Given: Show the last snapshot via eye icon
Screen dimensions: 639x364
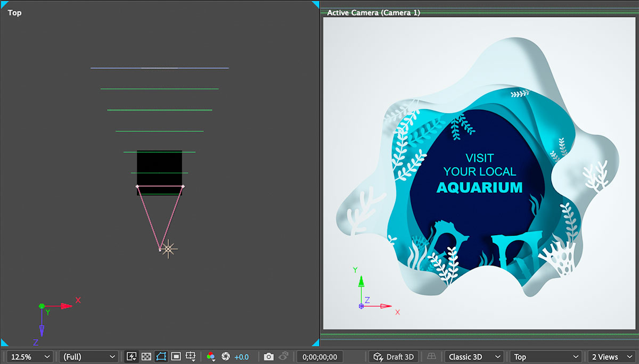Looking at the screenshot, I should click(x=283, y=357).
